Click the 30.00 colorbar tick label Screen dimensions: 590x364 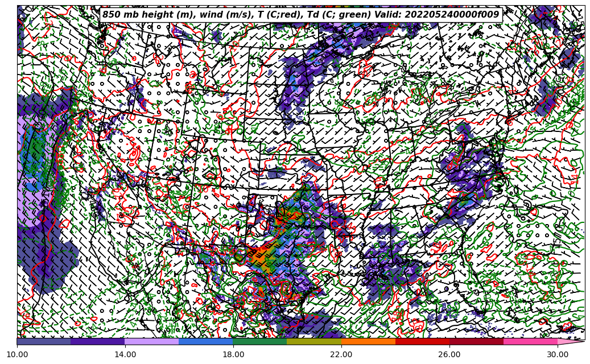(558, 354)
